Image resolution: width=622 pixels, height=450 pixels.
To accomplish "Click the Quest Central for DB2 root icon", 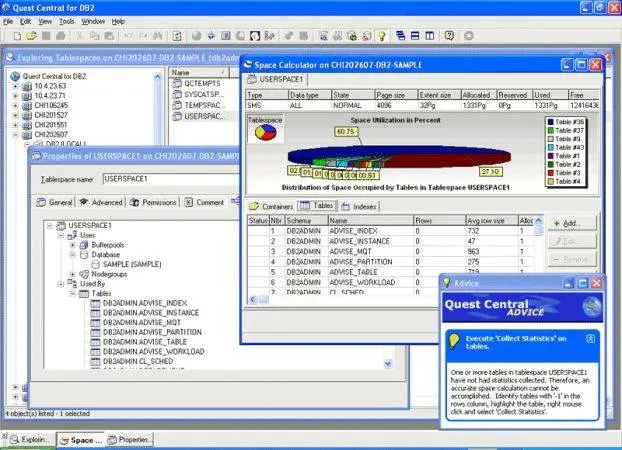I will point(15,76).
